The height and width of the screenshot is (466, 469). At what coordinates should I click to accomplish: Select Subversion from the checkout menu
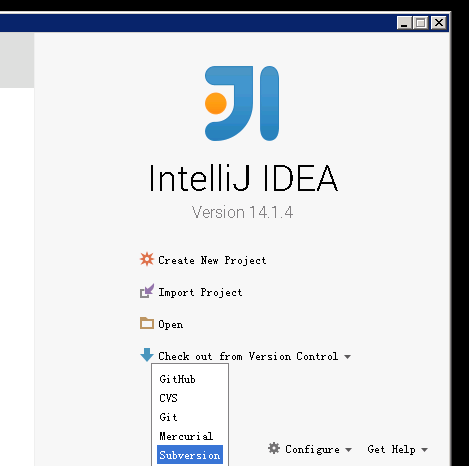(x=190, y=455)
